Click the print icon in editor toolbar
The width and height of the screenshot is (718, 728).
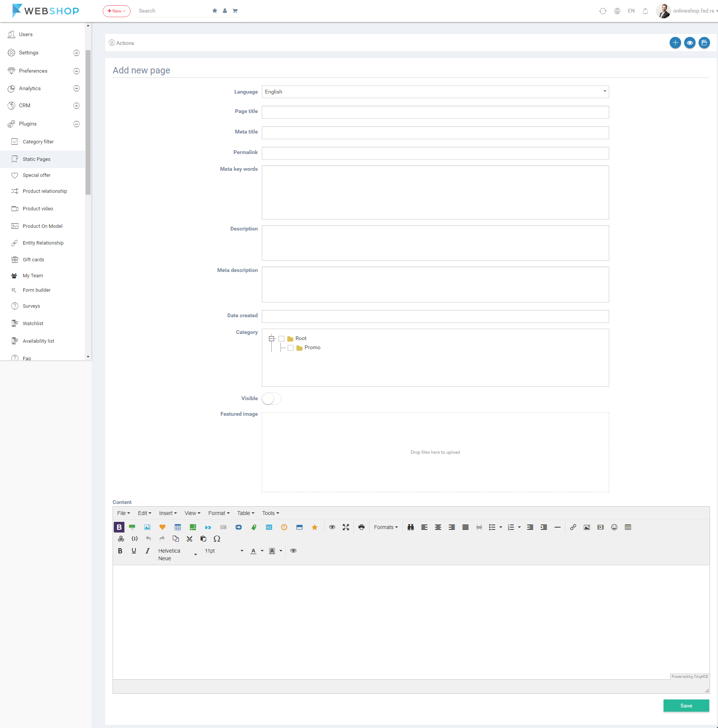361,527
